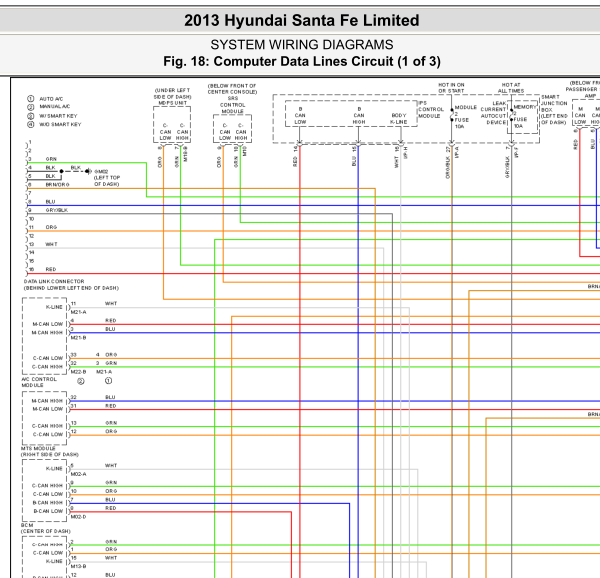Viewport: 600px width, 578px height.
Task: Click the 'A/C CONTROL MODULE' label
Action: tap(39, 382)
